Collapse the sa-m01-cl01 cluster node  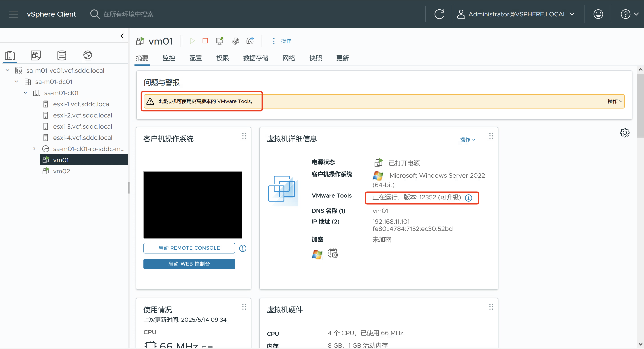click(x=26, y=93)
